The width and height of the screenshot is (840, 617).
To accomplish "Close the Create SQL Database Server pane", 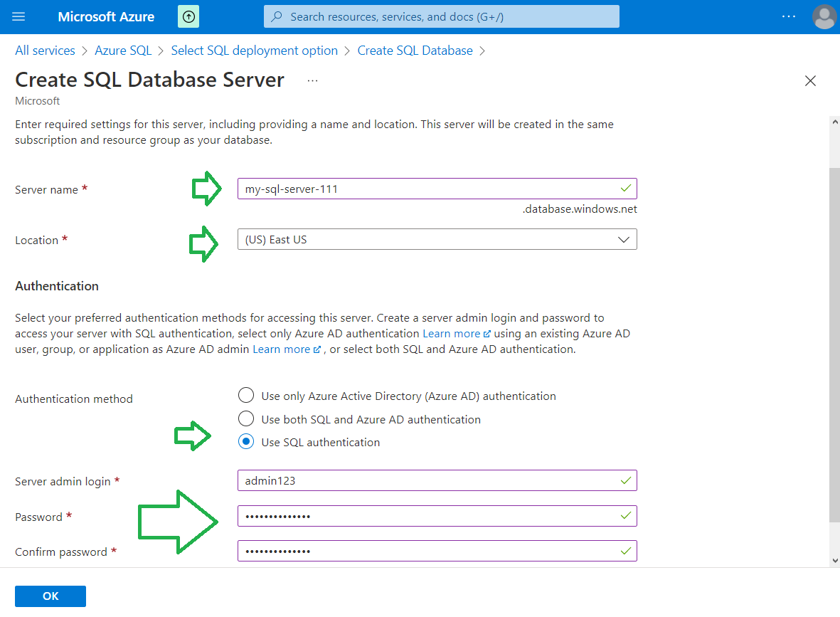I will [810, 81].
